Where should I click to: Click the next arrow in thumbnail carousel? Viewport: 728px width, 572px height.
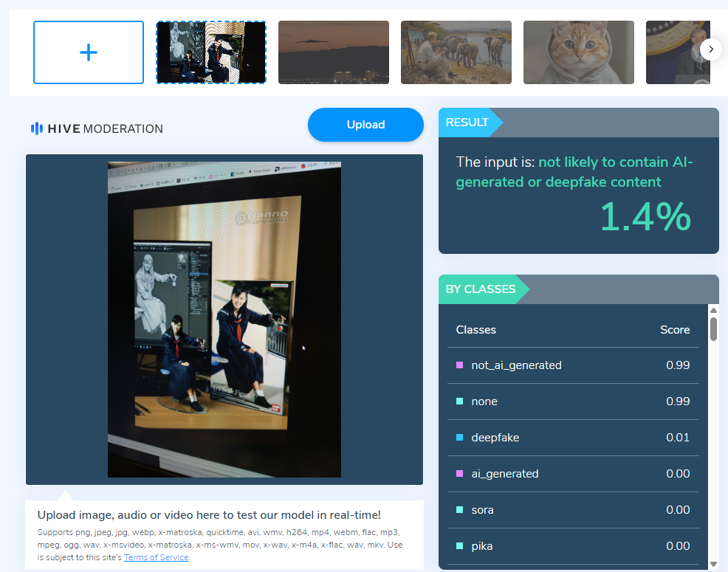pyautogui.click(x=710, y=49)
